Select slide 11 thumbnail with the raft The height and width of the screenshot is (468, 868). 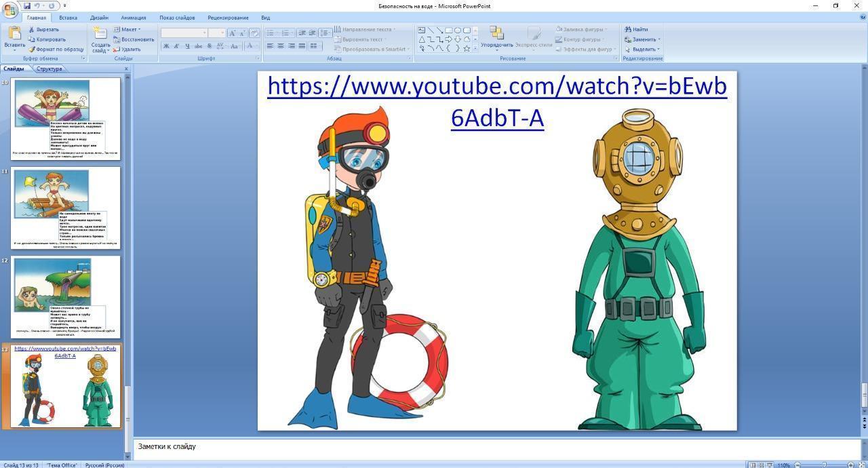[66, 208]
